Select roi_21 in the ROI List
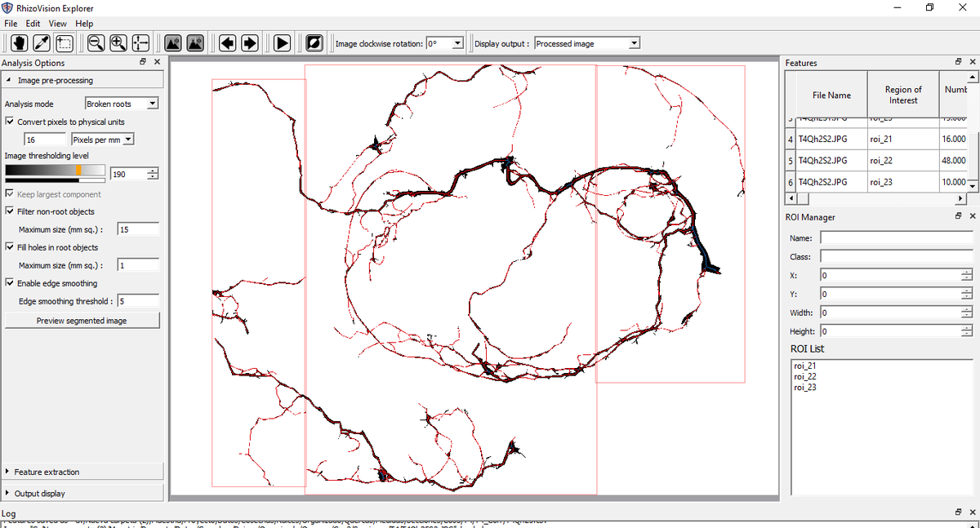Viewport: 980px width, 528px height. coord(805,366)
